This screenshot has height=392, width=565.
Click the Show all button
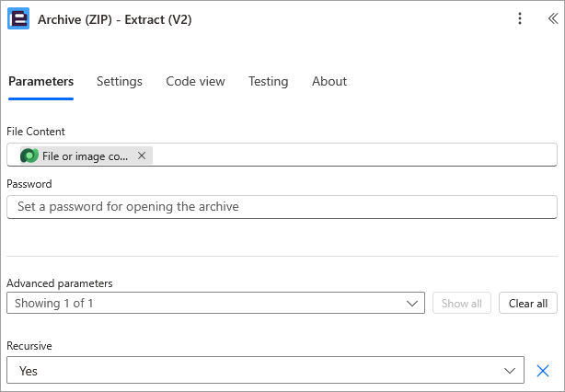tap(462, 303)
